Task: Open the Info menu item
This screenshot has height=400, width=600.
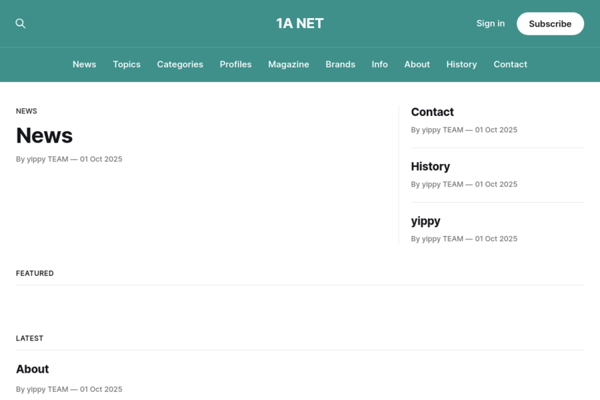Action: click(x=380, y=64)
